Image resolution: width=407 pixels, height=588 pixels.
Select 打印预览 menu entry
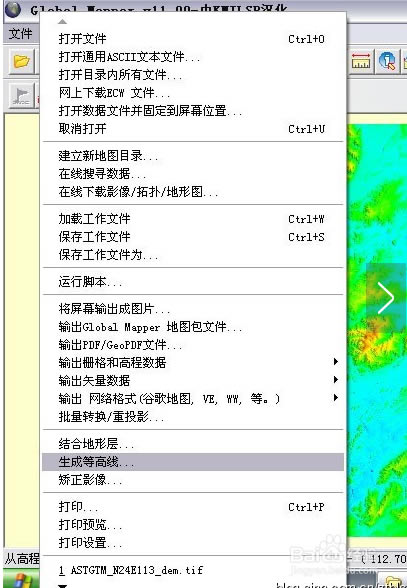pyautogui.click(x=193, y=524)
